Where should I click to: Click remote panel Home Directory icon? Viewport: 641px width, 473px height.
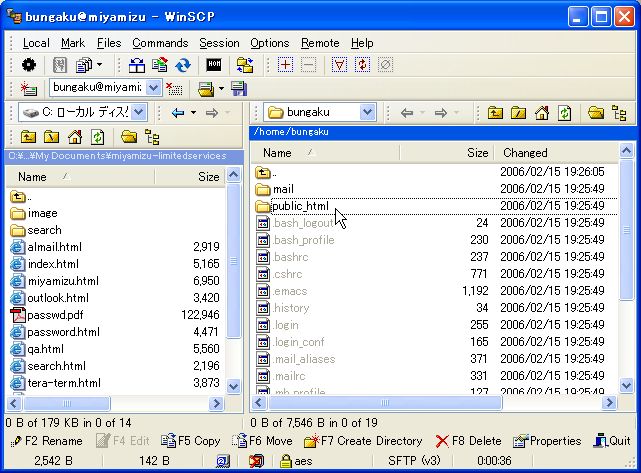point(542,112)
